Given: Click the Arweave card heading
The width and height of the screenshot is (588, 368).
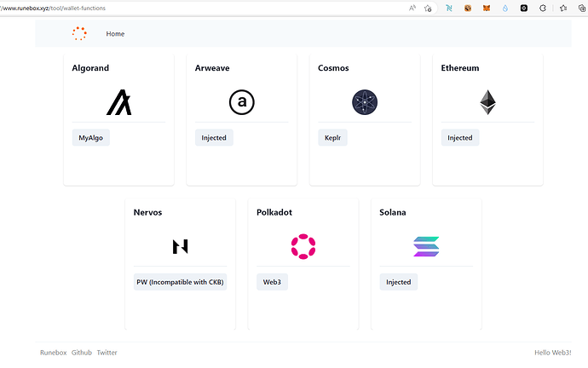Looking at the screenshot, I should [212, 68].
